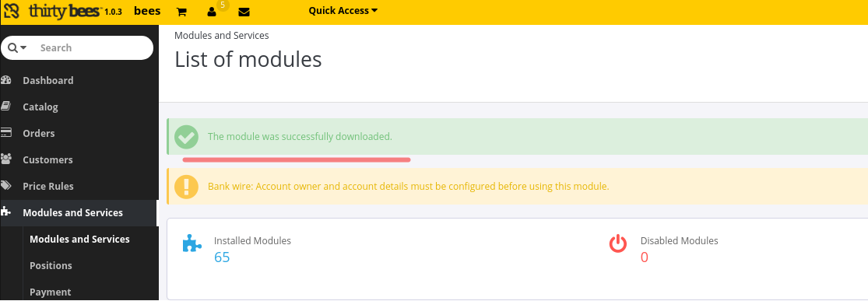
Task: Click the thirty bees logo icon
Action: tap(12, 11)
